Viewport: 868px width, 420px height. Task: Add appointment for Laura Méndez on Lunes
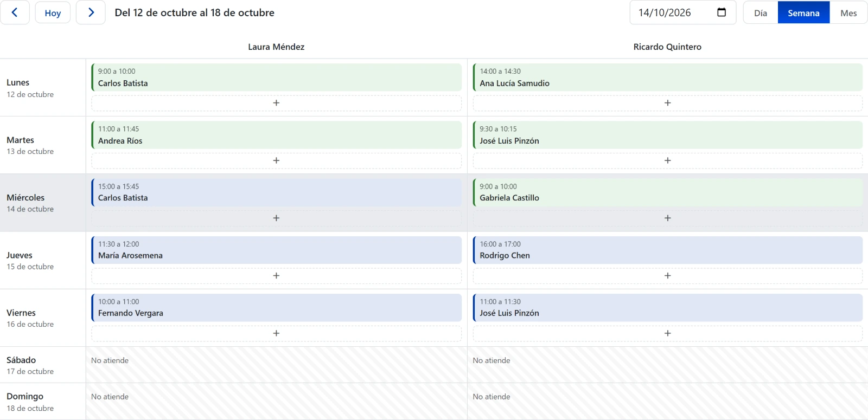tap(276, 103)
